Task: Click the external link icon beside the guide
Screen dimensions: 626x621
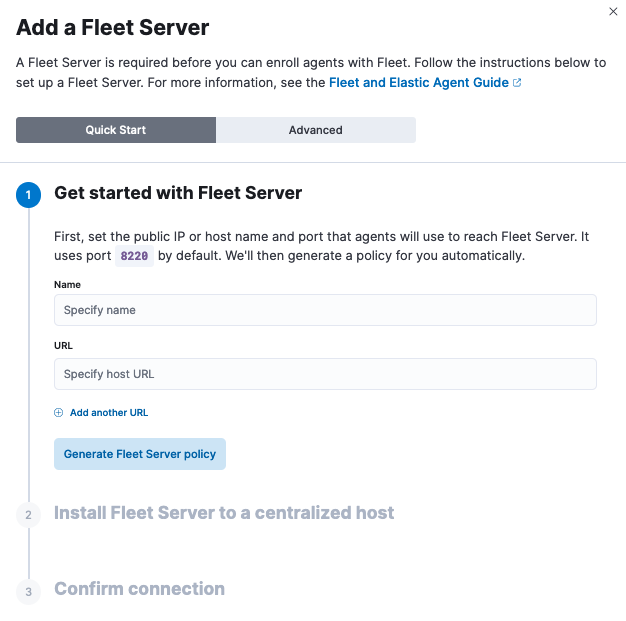Action: click(517, 83)
